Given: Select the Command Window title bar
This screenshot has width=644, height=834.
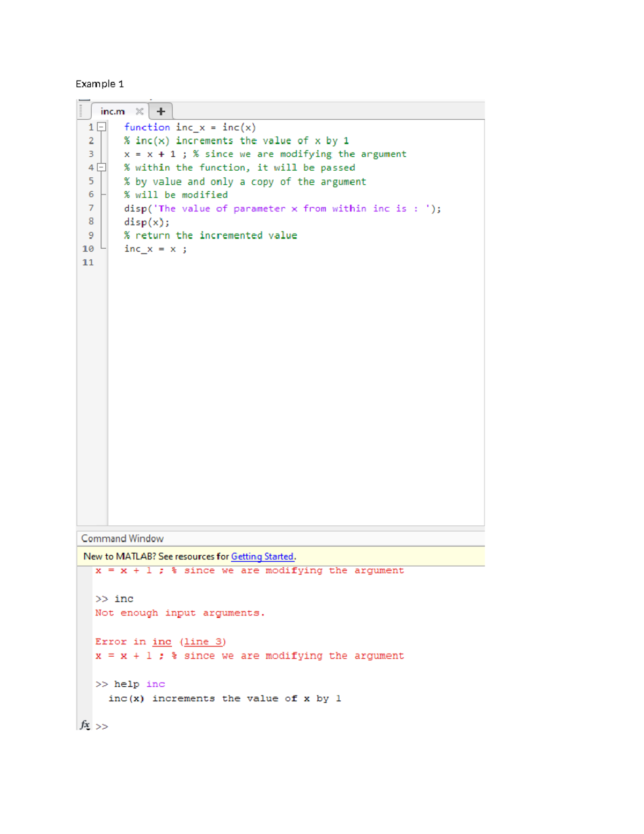Looking at the screenshot, I should (281, 539).
